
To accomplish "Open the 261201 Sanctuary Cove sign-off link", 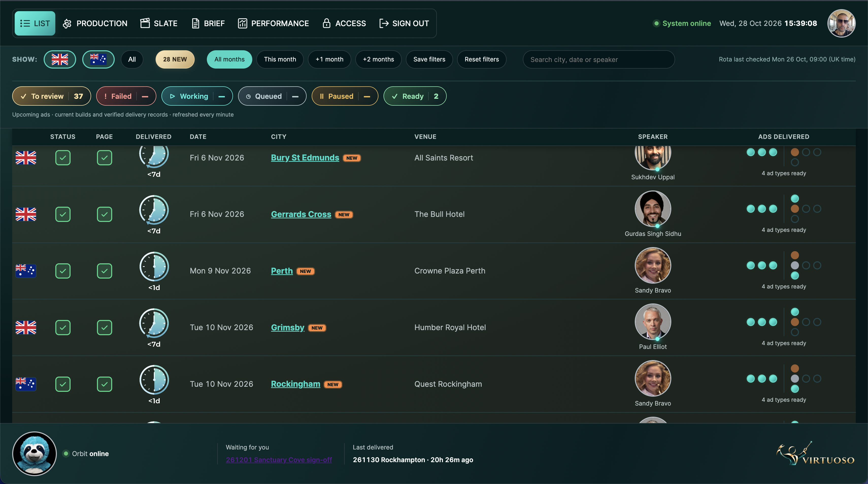I will [x=279, y=460].
